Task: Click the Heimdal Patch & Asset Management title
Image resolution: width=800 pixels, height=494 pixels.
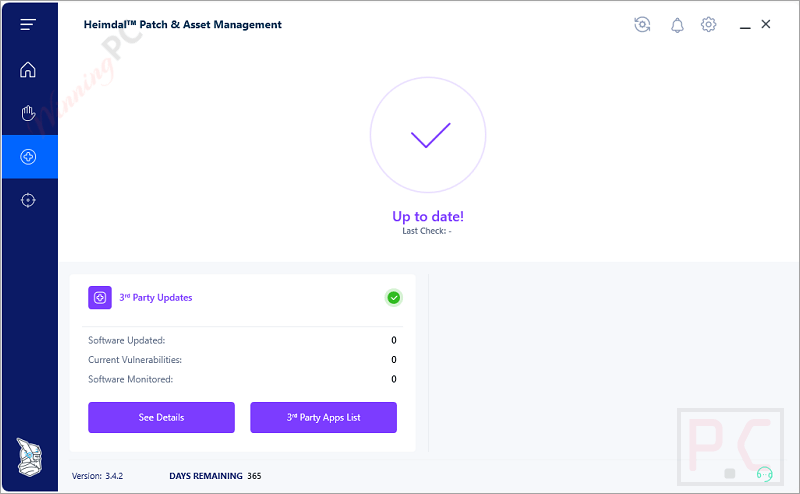Action: [x=183, y=24]
